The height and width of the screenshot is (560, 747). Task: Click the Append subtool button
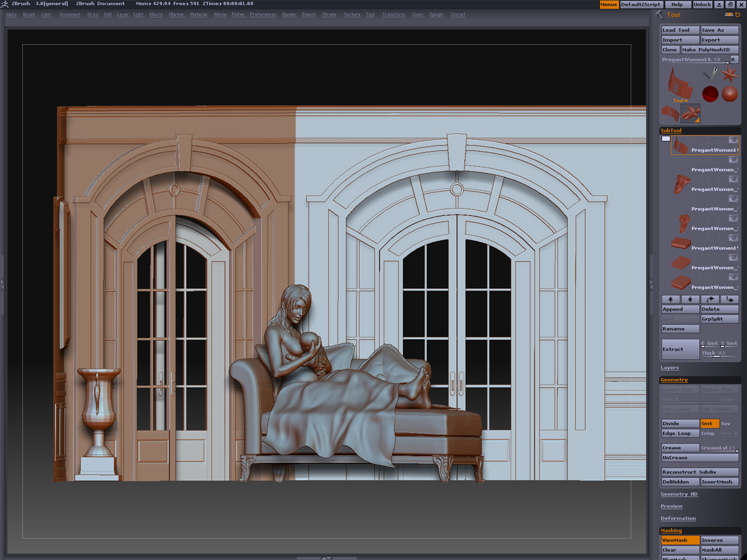point(680,309)
